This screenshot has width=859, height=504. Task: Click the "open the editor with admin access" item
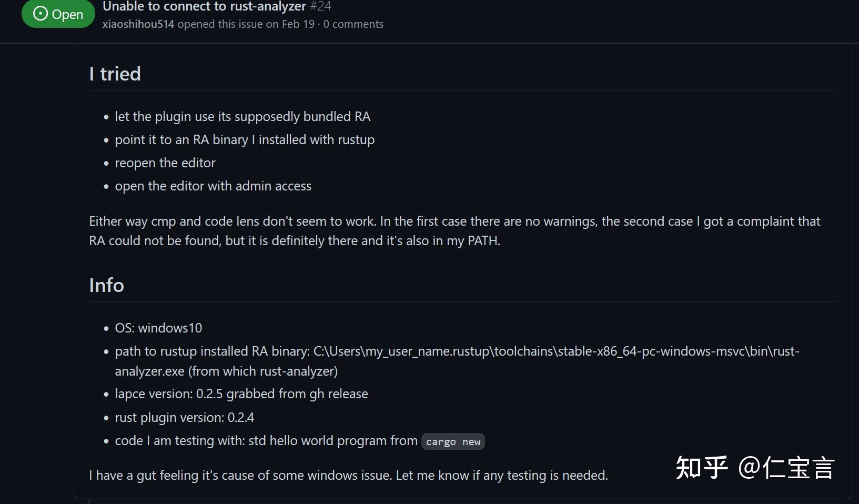click(x=213, y=186)
